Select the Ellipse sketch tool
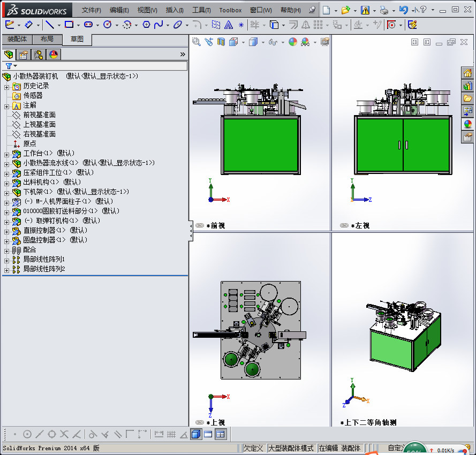476x455 pixels. click(177, 25)
